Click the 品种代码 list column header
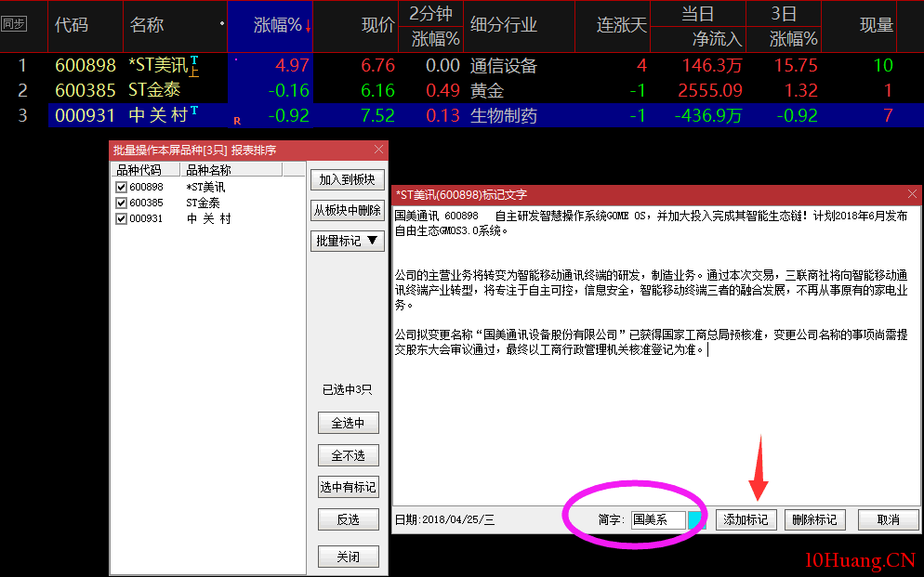The image size is (924, 577). click(145, 169)
